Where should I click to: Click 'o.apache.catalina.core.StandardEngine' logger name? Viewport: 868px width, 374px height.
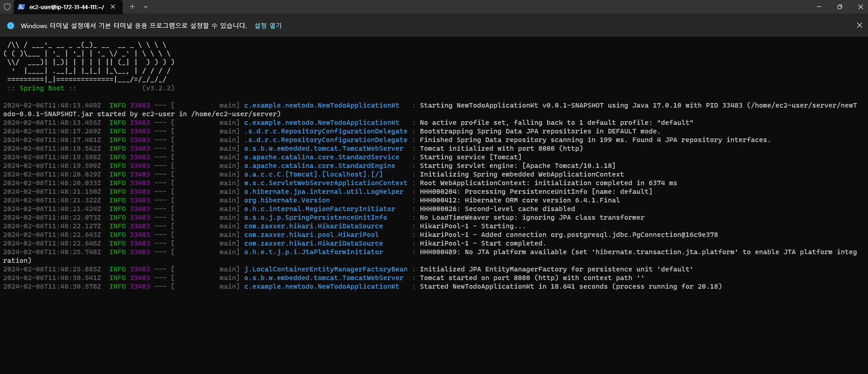point(320,166)
